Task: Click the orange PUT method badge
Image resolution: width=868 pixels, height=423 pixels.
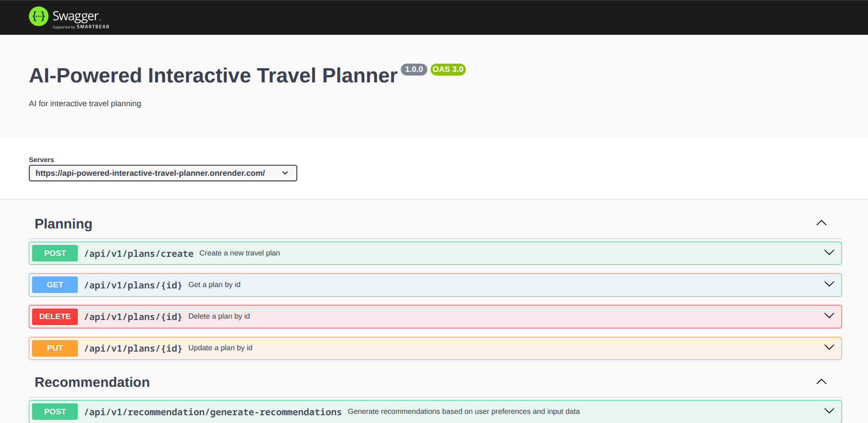Action: pos(55,348)
